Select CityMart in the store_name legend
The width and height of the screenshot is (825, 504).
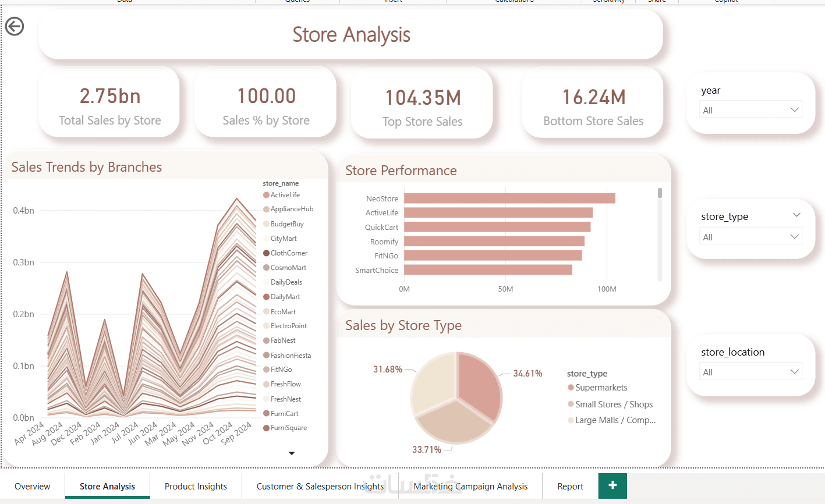(284, 239)
